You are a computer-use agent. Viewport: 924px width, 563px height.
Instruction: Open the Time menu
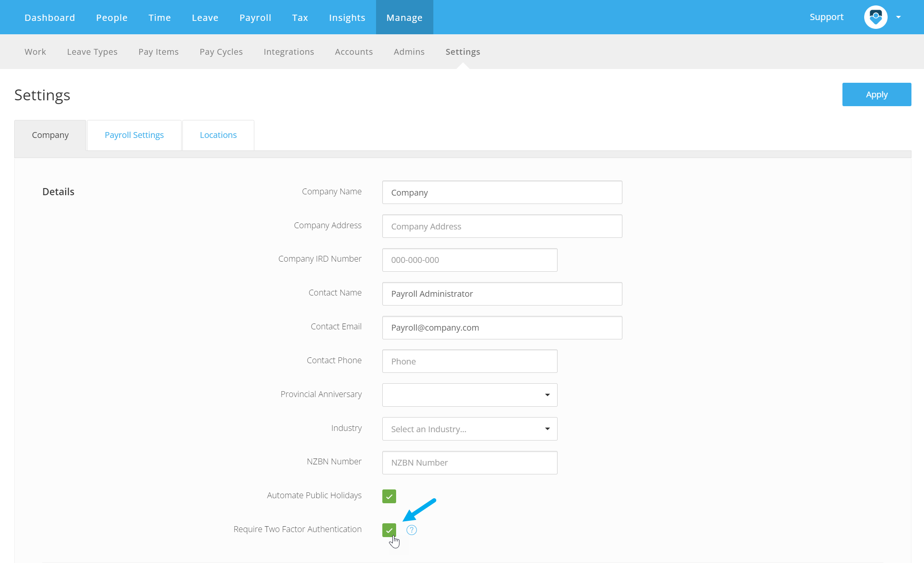(160, 18)
